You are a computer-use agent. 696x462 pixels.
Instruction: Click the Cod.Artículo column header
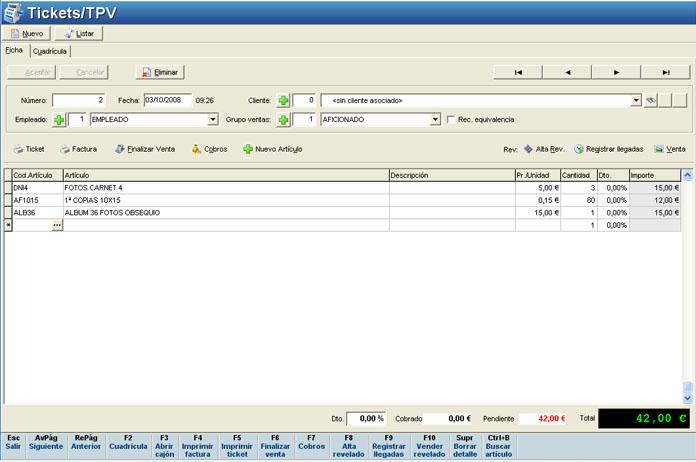[x=38, y=175]
